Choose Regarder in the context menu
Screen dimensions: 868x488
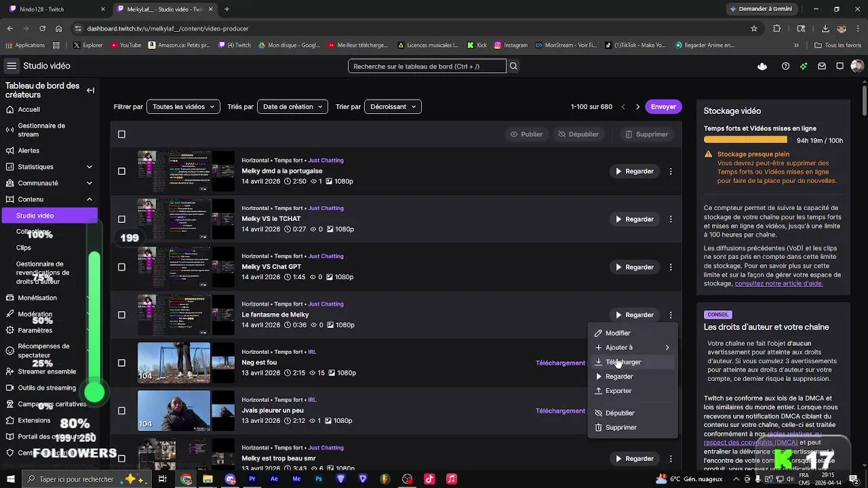point(632,376)
